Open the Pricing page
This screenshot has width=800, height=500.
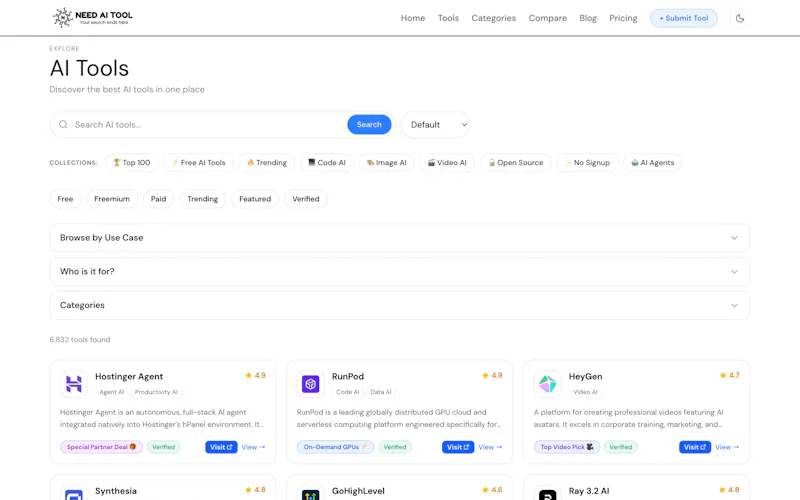pyautogui.click(x=623, y=18)
